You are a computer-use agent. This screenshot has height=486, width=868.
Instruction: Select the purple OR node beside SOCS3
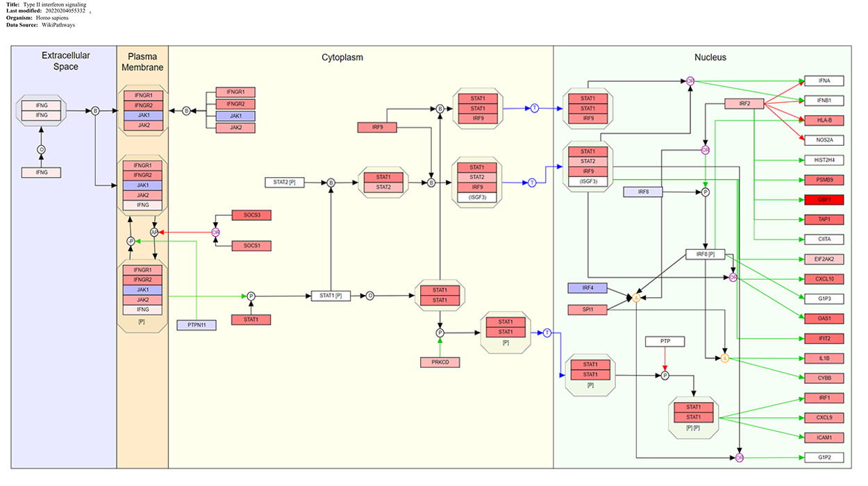coord(215,232)
